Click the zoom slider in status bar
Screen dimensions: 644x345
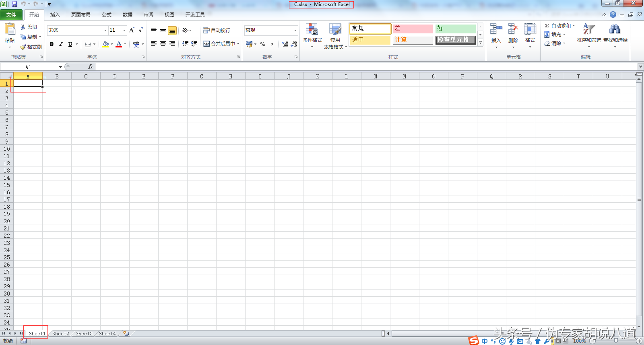click(x=616, y=341)
